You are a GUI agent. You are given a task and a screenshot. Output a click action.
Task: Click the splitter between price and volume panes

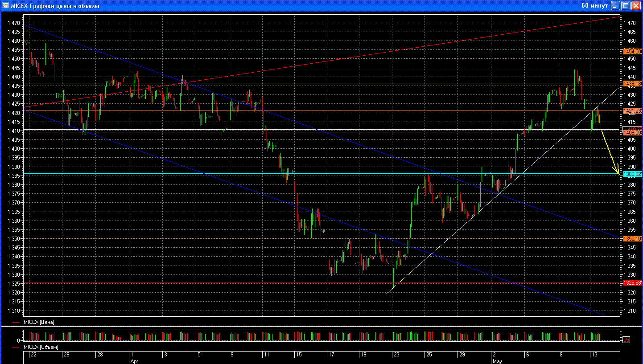click(321, 327)
